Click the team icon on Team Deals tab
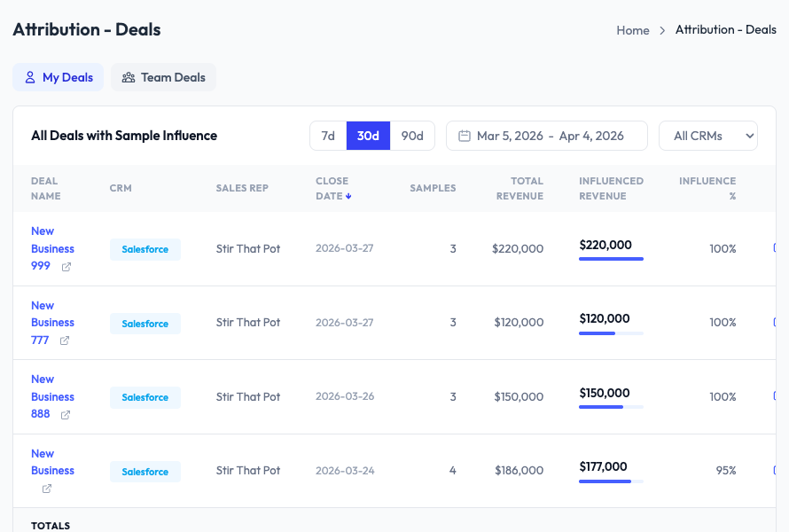 [x=128, y=77]
